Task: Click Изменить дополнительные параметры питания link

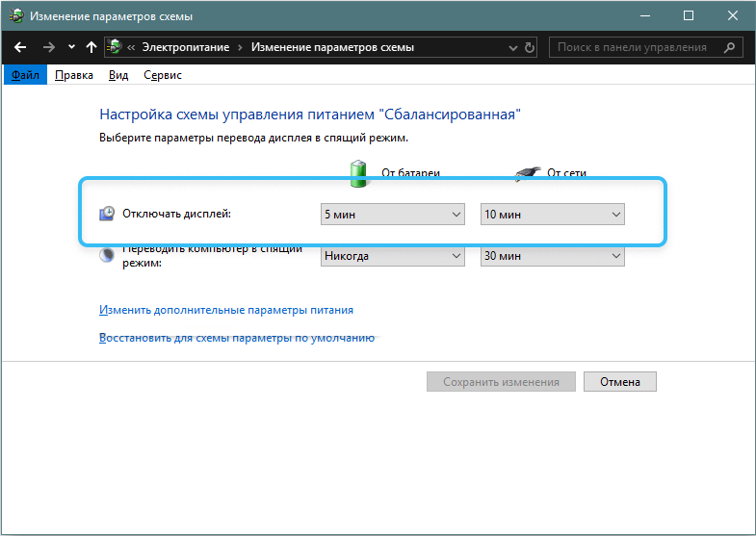Action: (x=226, y=310)
